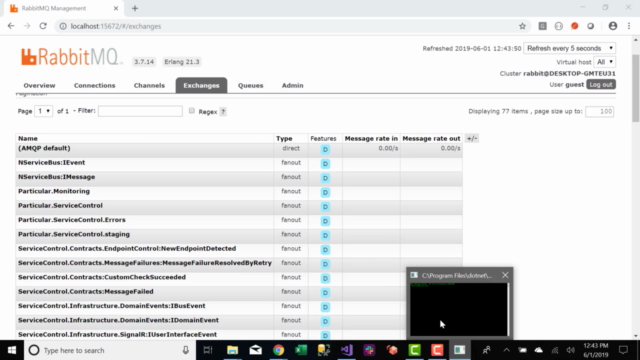Open the Particular.ServiceControl.staging exchange
The image size is (640, 360).
[x=74, y=234]
